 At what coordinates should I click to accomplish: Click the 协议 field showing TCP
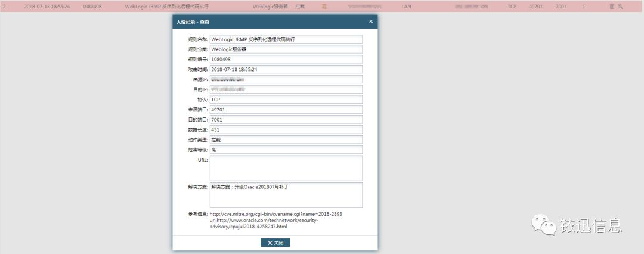click(x=286, y=100)
